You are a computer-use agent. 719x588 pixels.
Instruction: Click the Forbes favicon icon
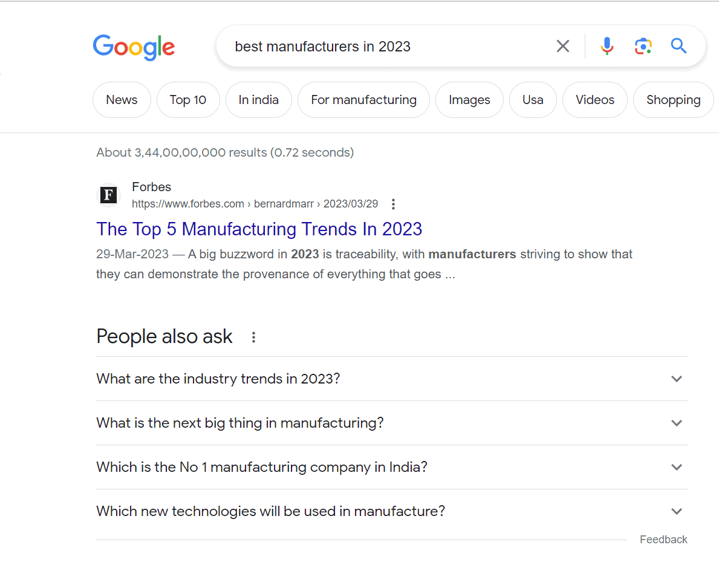(x=109, y=195)
